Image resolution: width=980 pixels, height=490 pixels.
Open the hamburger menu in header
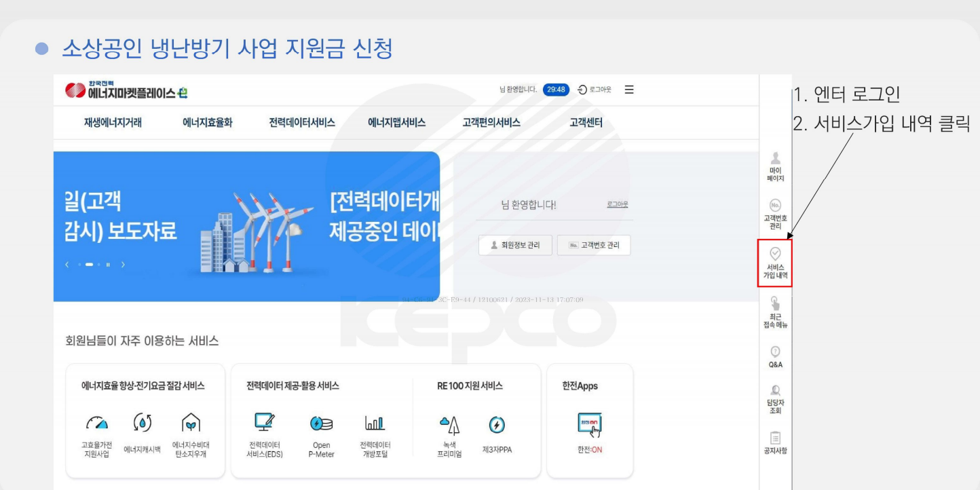click(x=628, y=90)
